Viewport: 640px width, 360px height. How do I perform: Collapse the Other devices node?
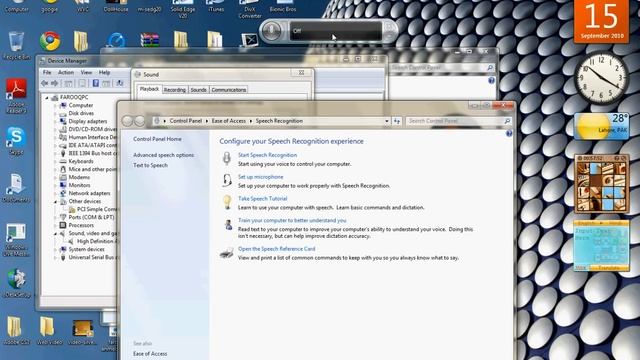tap(56, 202)
